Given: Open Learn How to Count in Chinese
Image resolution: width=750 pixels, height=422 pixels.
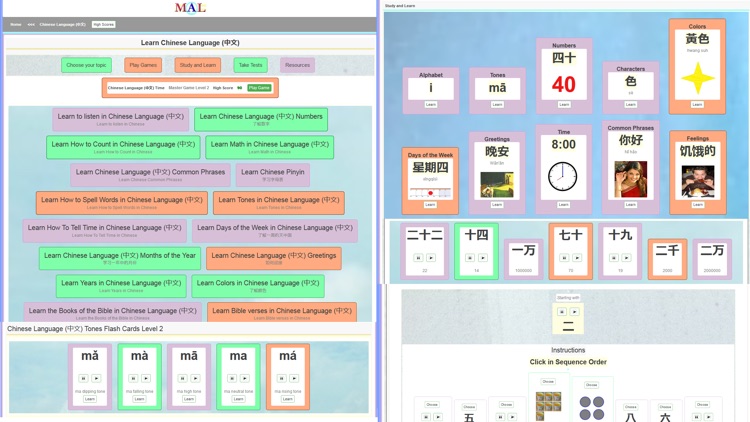Looking at the screenshot, I should click(x=123, y=147).
